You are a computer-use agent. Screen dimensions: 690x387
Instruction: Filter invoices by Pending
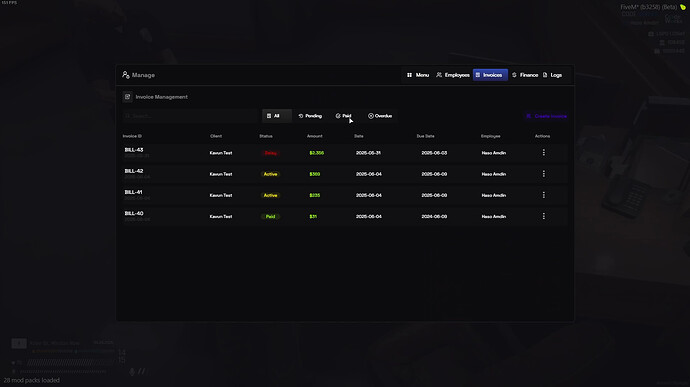[310, 116]
